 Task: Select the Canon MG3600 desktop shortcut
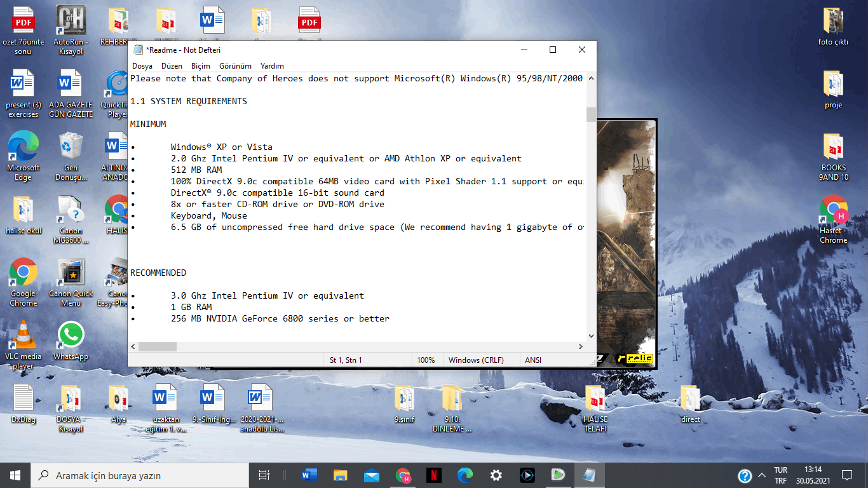(x=71, y=219)
